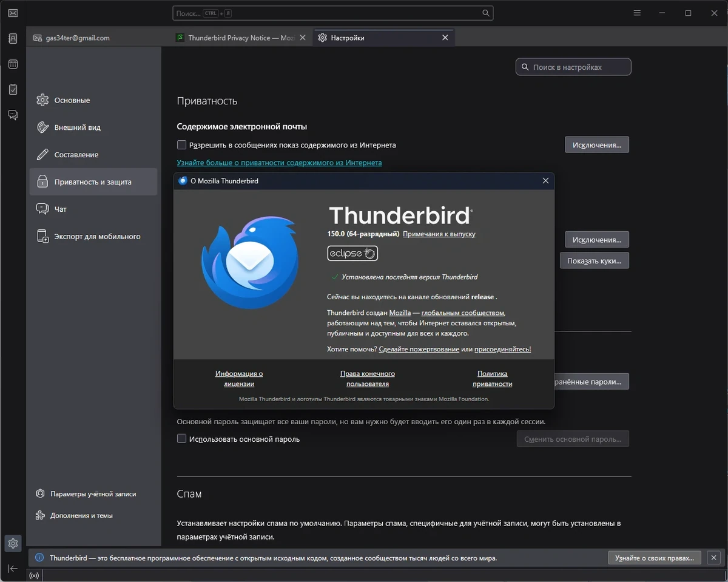Click the eclipse logo badge
This screenshot has height=582, width=728.
(x=352, y=253)
